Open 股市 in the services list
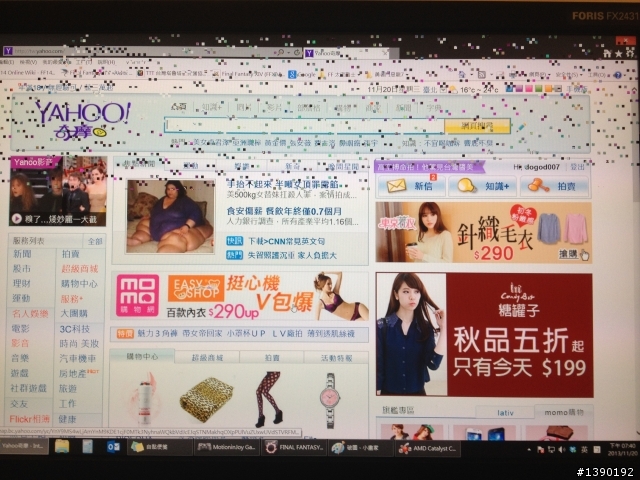640x480 pixels. click(x=22, y=269)
